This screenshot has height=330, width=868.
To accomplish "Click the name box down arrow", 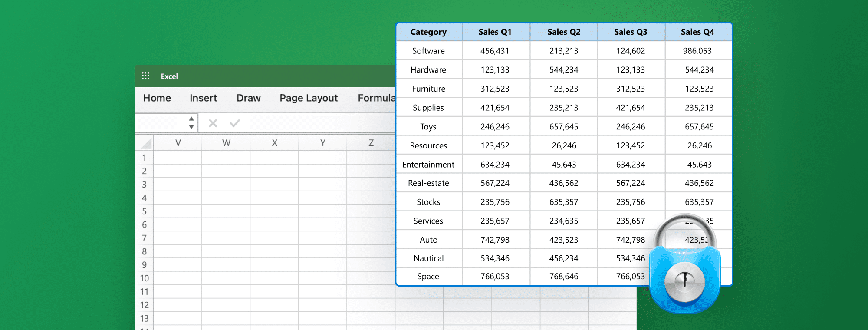I will (191, 127).
